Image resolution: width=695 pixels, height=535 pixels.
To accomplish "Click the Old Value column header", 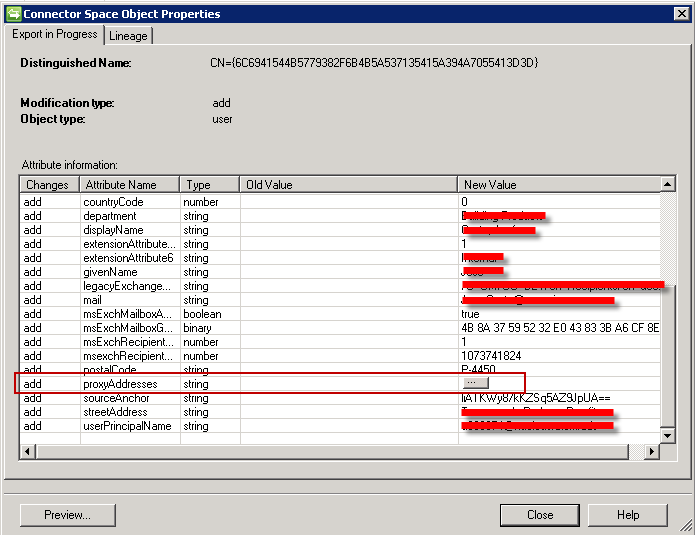I will (x=348, y=184).
